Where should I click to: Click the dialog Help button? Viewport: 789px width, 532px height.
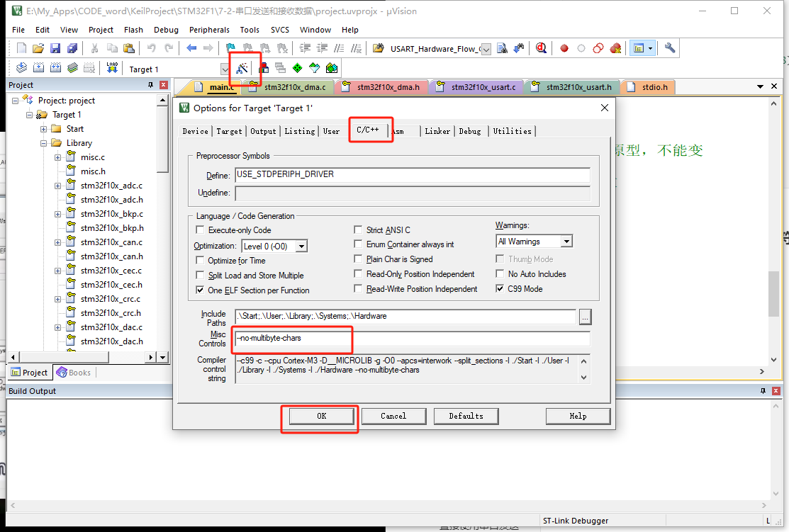pyautogui.click(x=578, y=416)
